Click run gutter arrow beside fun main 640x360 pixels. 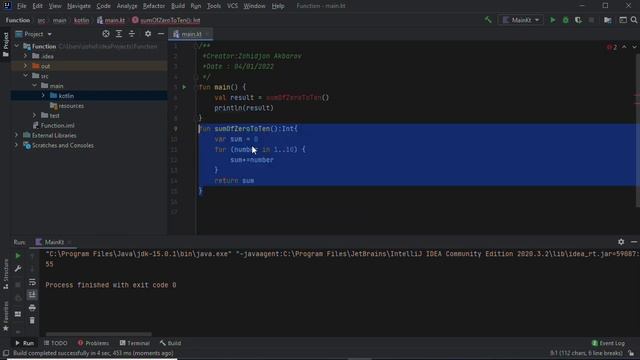[x=184, y=87]
